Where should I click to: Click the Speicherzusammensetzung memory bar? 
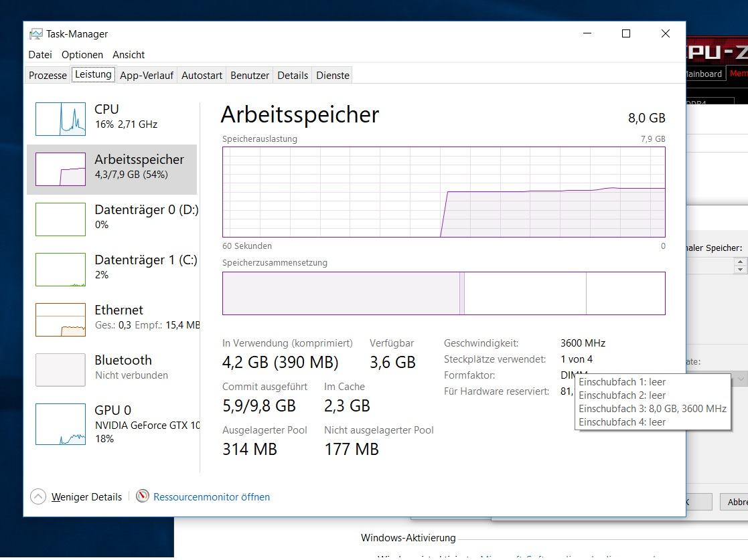[x=443, y=293]
